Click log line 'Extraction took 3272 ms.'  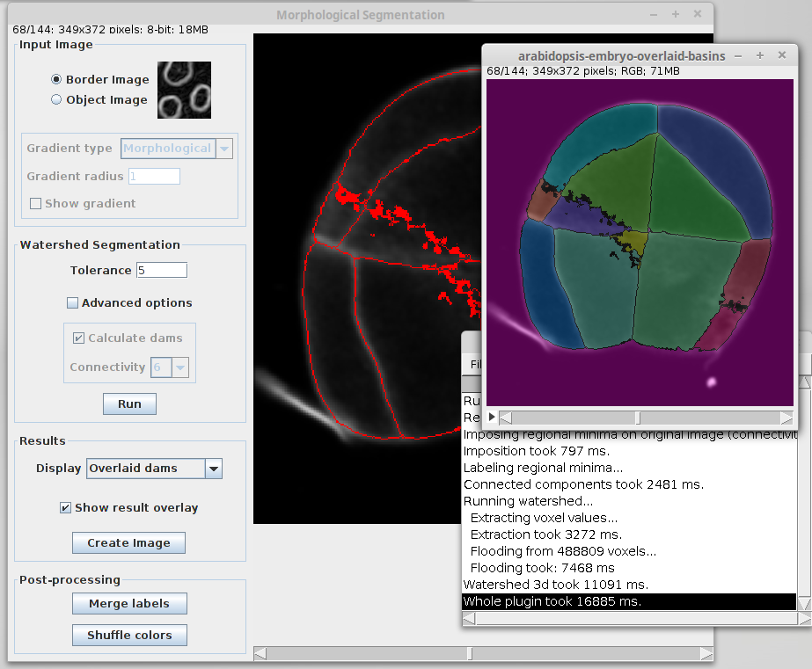coord(546,534)
